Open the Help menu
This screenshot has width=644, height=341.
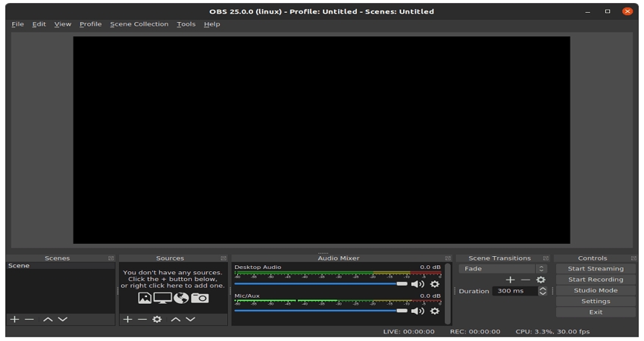click(x=212, y=24)
